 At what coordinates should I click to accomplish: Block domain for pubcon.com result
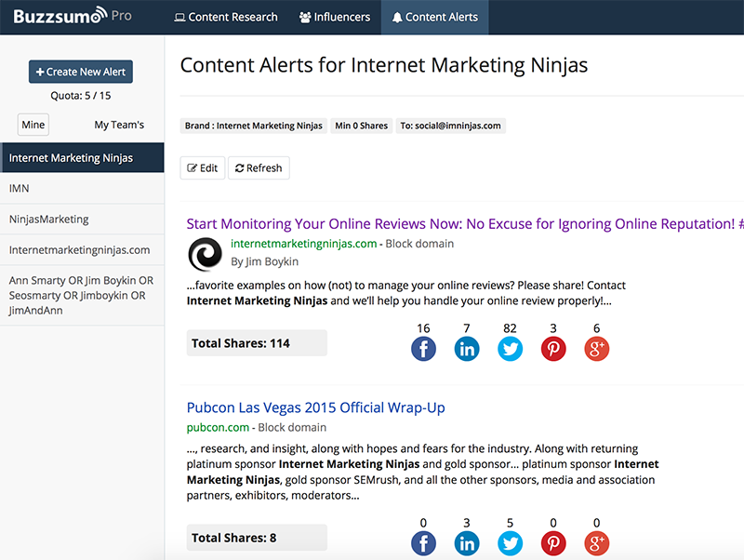(x=292, y=427)
